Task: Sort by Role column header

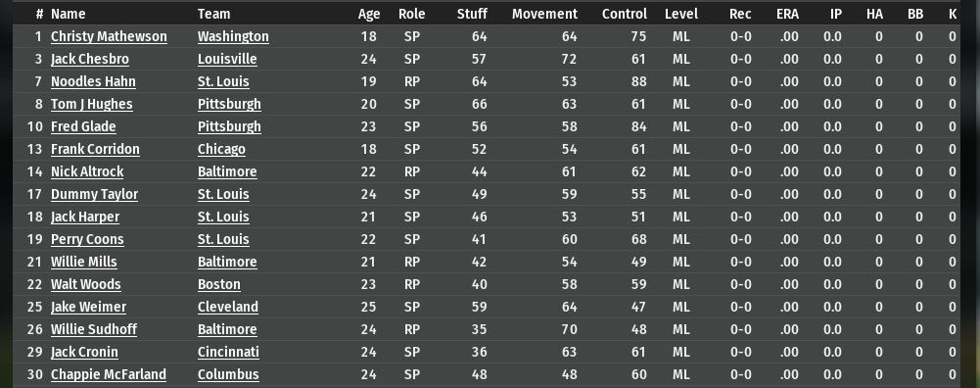Action: click(x=412, y=14)
